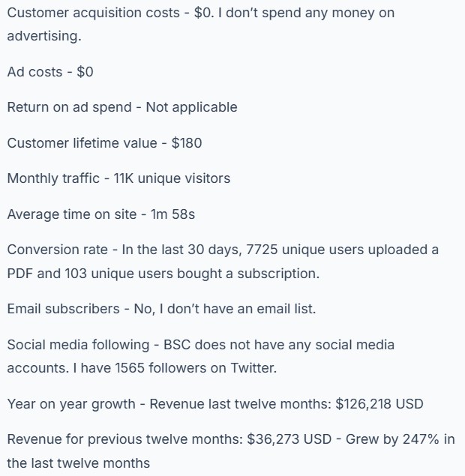Click the Return on ad spend line
This screenshot has width=465, height=476.
pyautogui.click(x=122, y=107)
